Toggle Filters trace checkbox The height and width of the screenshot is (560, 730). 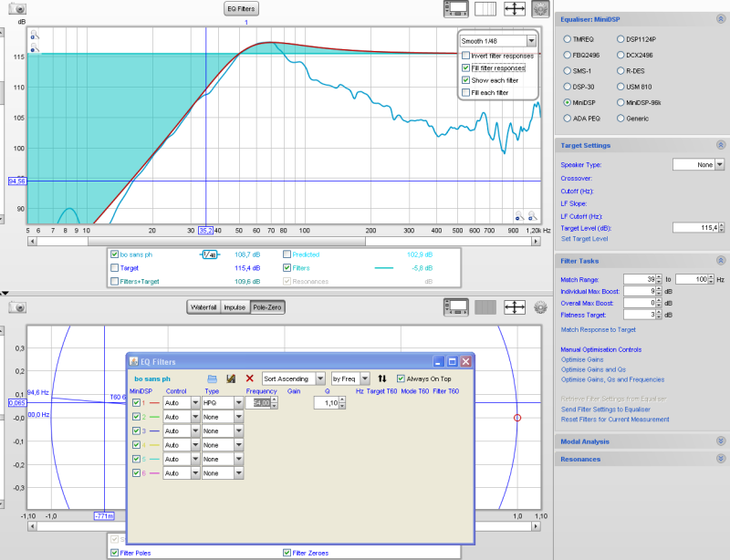pos(287,268)
